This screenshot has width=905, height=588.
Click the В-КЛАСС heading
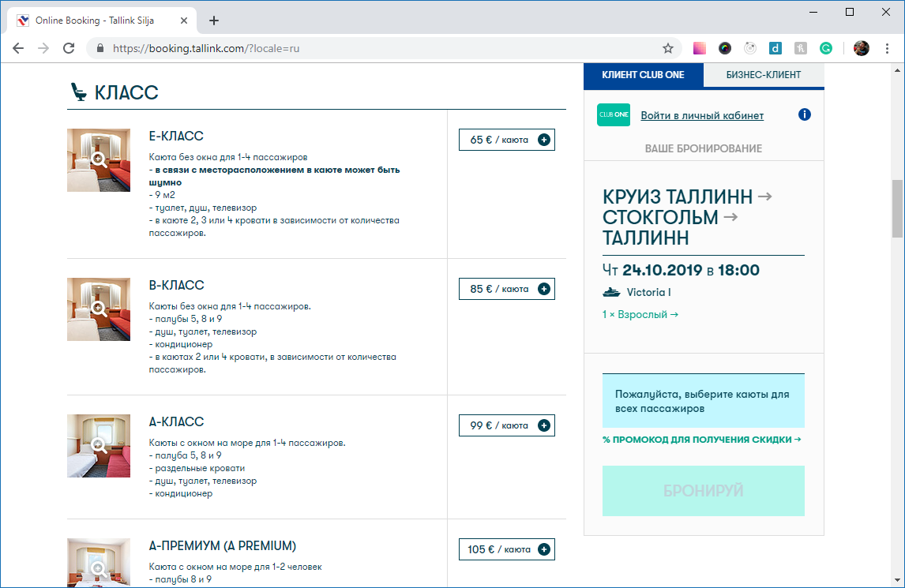tap(176, 285)
